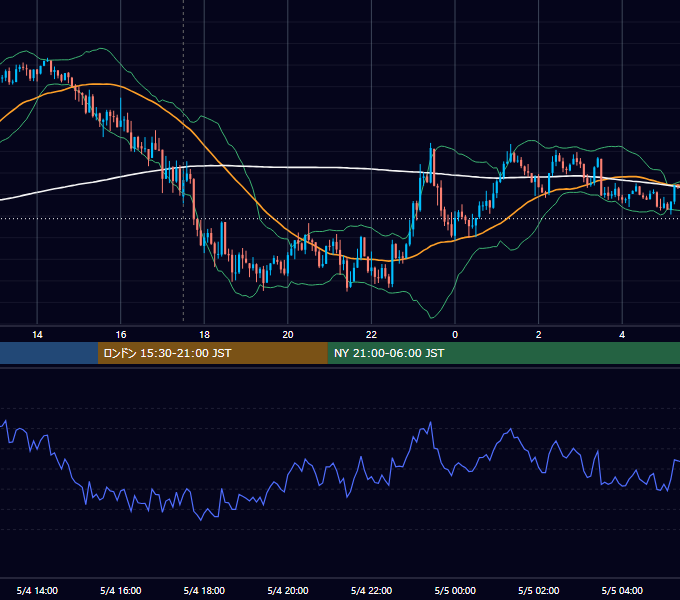Click the 22 hour label on price chart axis
680x600 pixels.
point(371,335)
